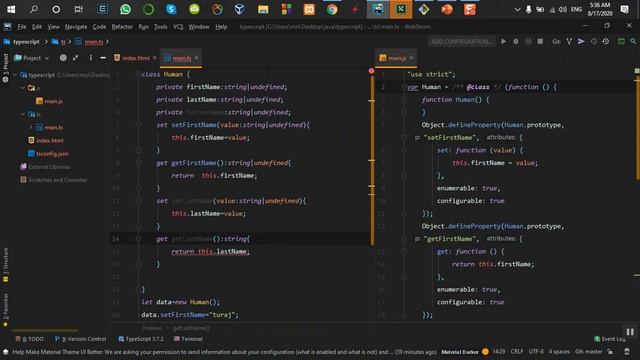
Task: Toggle the read-only lock icon in status bar
Action: tap(610, 351)
